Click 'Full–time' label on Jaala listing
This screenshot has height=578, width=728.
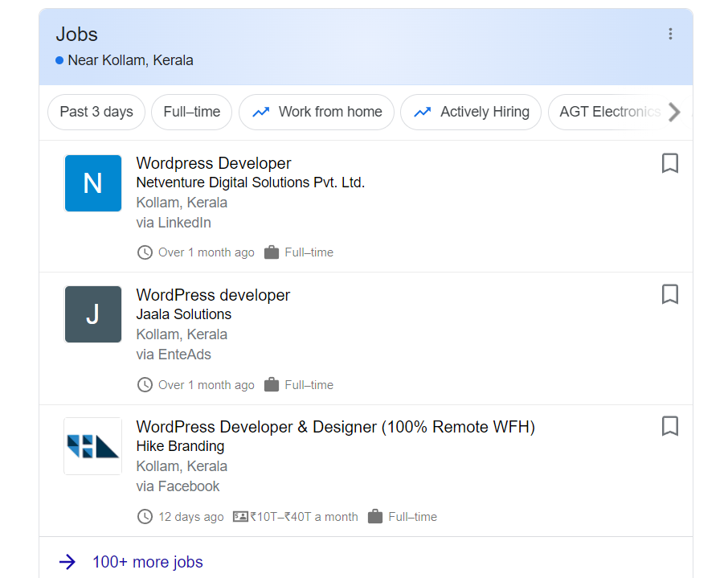[x=309, y=385]
